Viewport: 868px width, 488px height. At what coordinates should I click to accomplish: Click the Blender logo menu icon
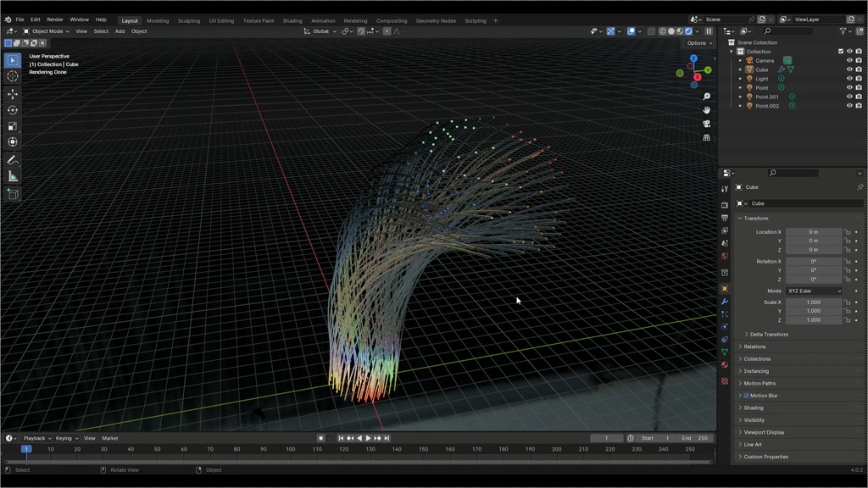pyautogui.click(x=8, y=19)
